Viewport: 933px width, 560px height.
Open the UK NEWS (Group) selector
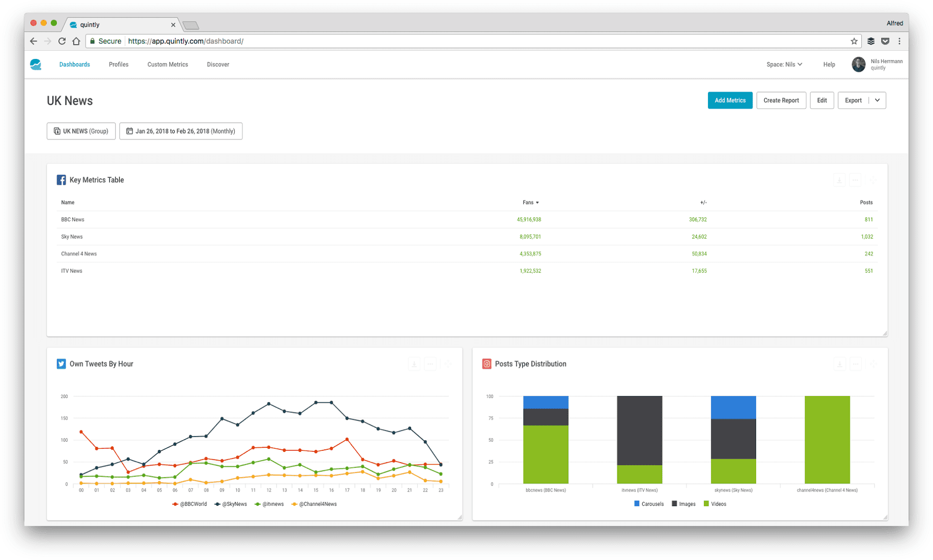click(81, 131)
